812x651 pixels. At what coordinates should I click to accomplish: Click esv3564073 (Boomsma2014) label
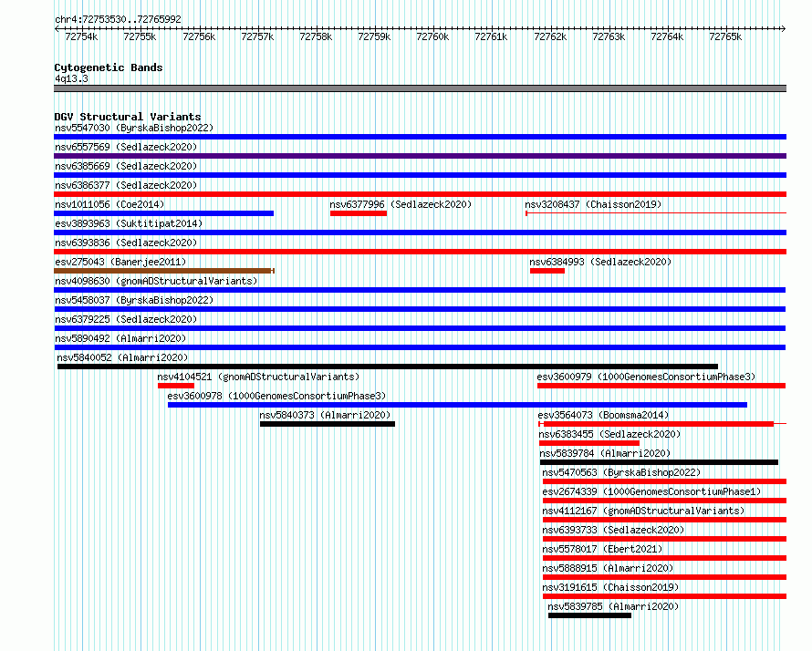tap(603, 415)
